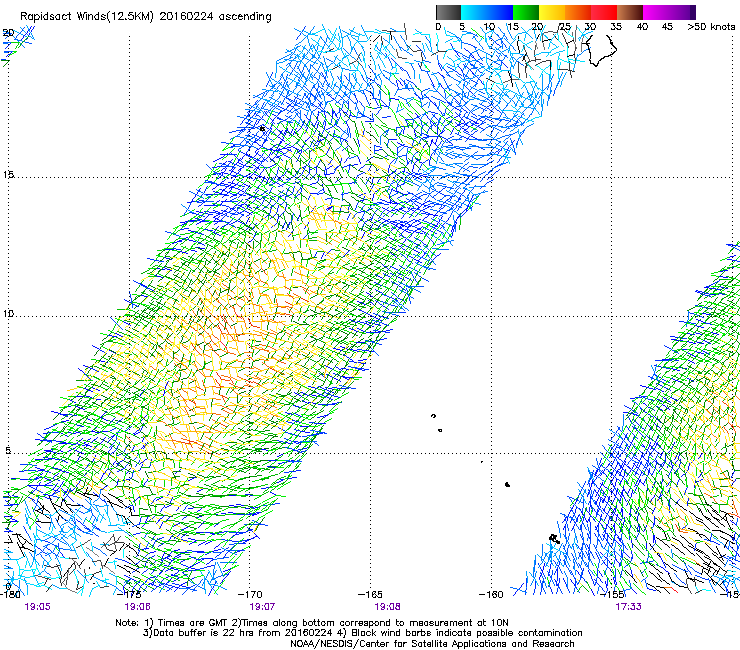
Task: Click the purple time stamp '17:33'
Action: click(x=628, y=607)
